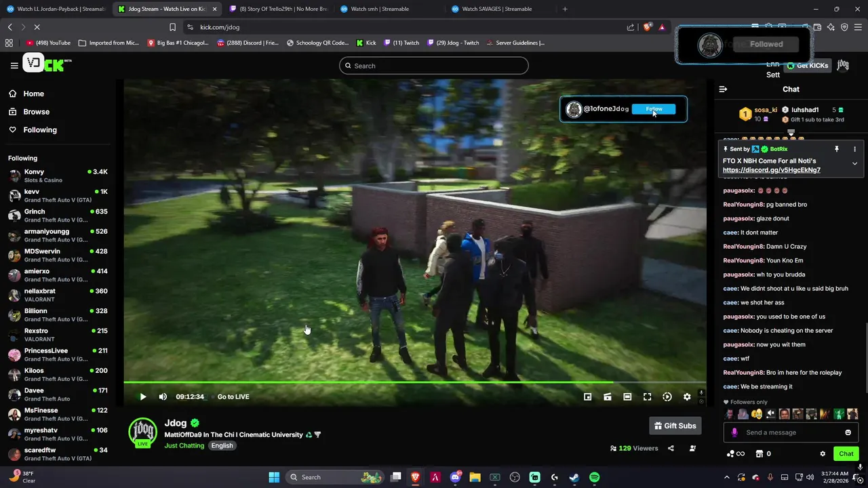The width and height of the screenshot is (868, 488).
Task: Open the mini player mode
Action: click(588, 396)
